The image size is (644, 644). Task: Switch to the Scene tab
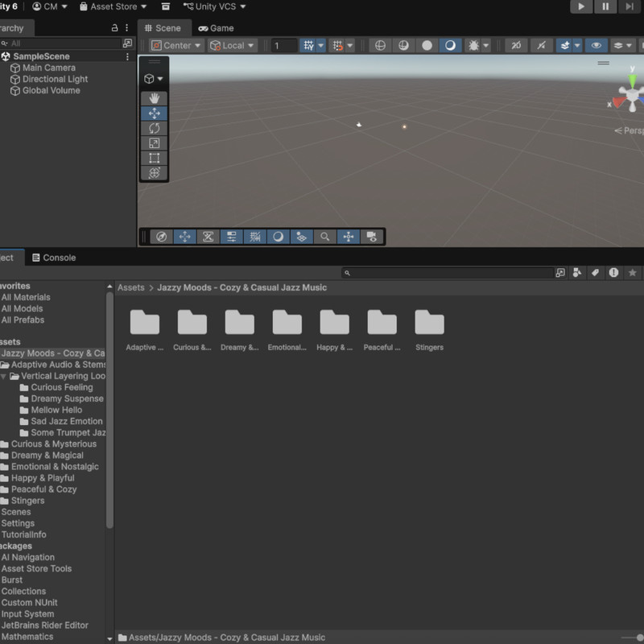point(163,28)
